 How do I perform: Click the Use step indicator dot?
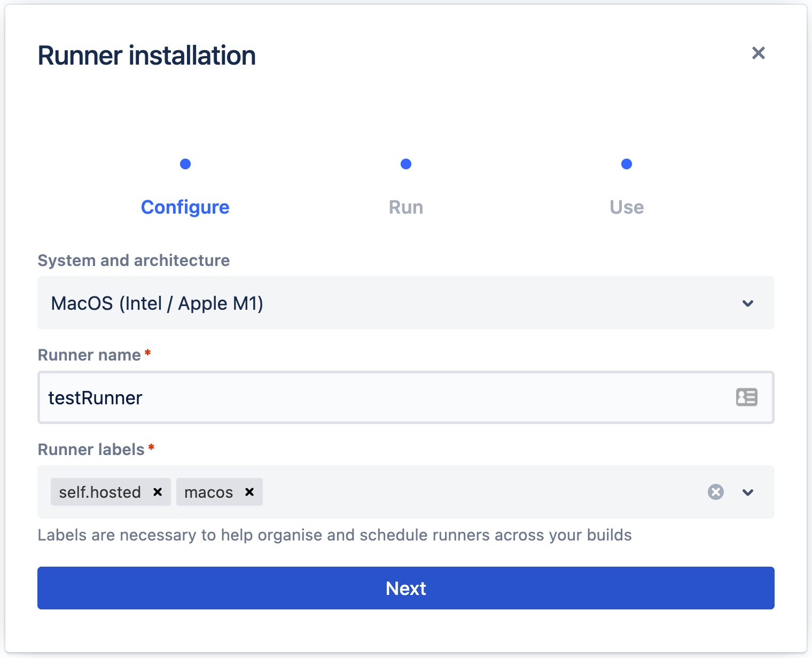(626, 164)
